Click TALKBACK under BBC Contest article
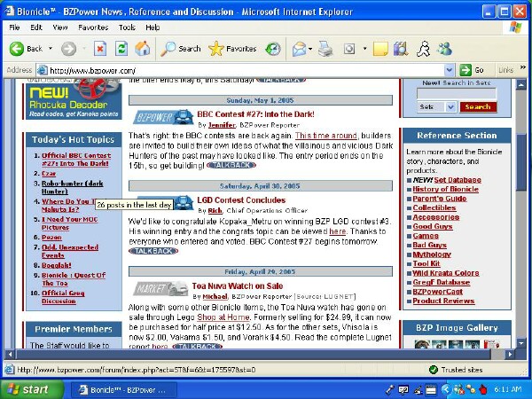532x399 pixels. tap(231, 165)
